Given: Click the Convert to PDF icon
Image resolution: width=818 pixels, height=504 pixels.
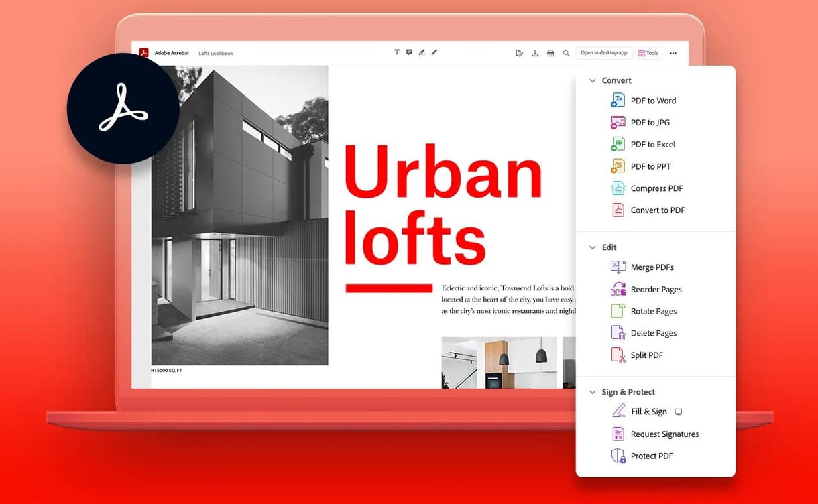Looking at the screenshot, I should 618,210.
